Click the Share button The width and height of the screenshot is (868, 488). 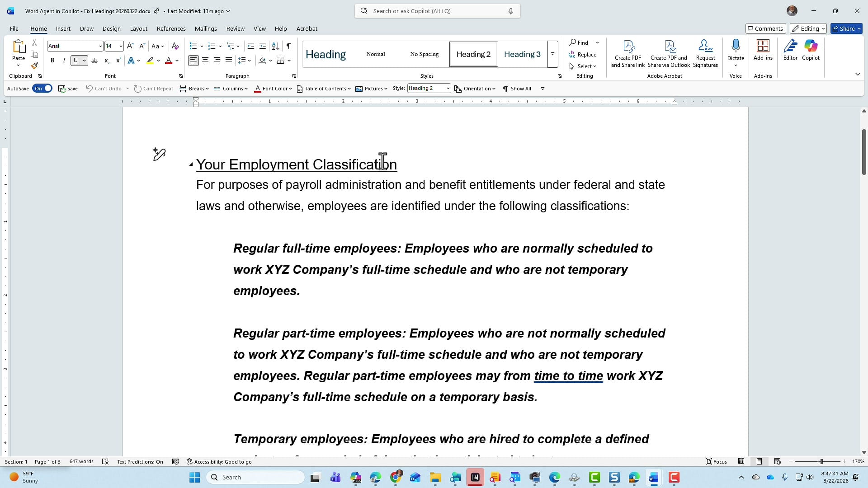click(x=844, y=28)
